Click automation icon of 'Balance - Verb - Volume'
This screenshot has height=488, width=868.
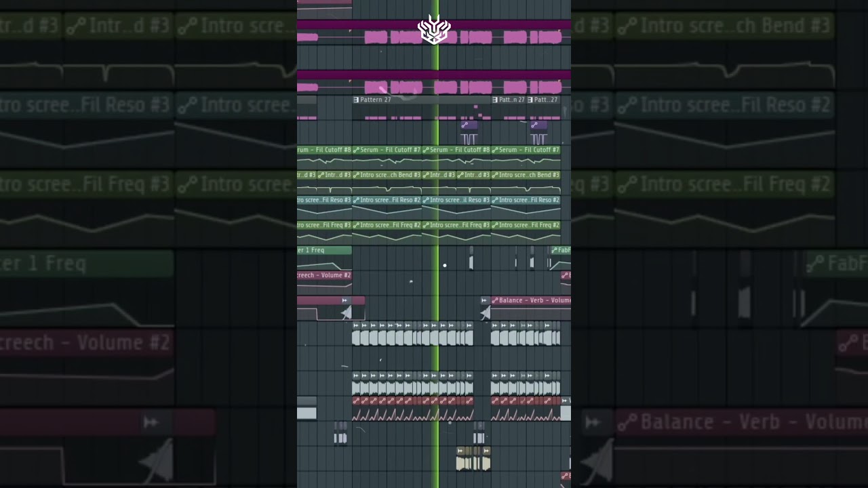[x=495, y=300]
